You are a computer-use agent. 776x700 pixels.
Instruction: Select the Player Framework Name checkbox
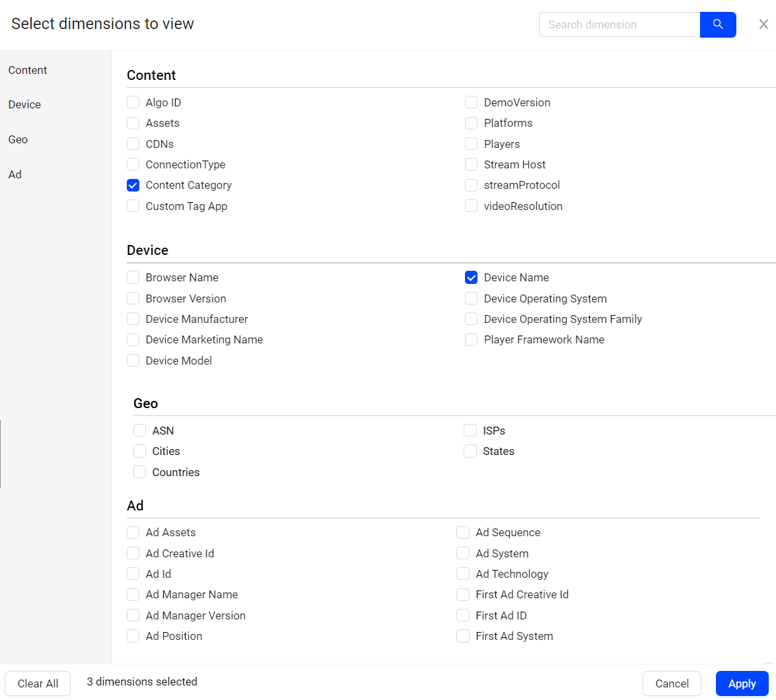(x=472, y=339)
